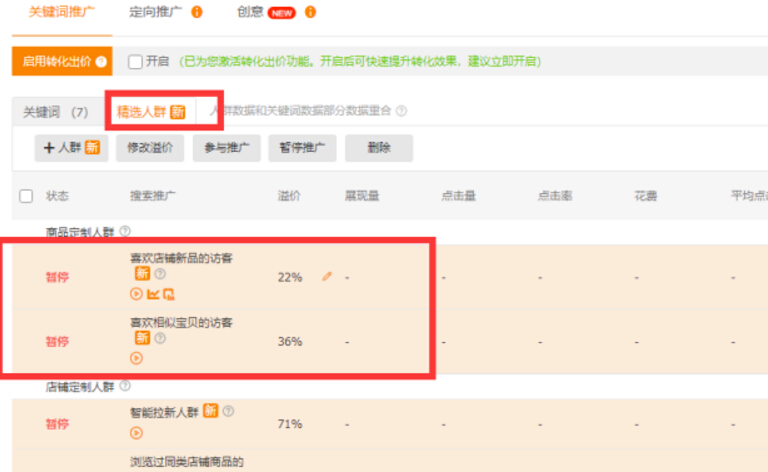768x472 pixels.
Task: Click the 修改溢价 button
Action: click(x=149, y=148)
